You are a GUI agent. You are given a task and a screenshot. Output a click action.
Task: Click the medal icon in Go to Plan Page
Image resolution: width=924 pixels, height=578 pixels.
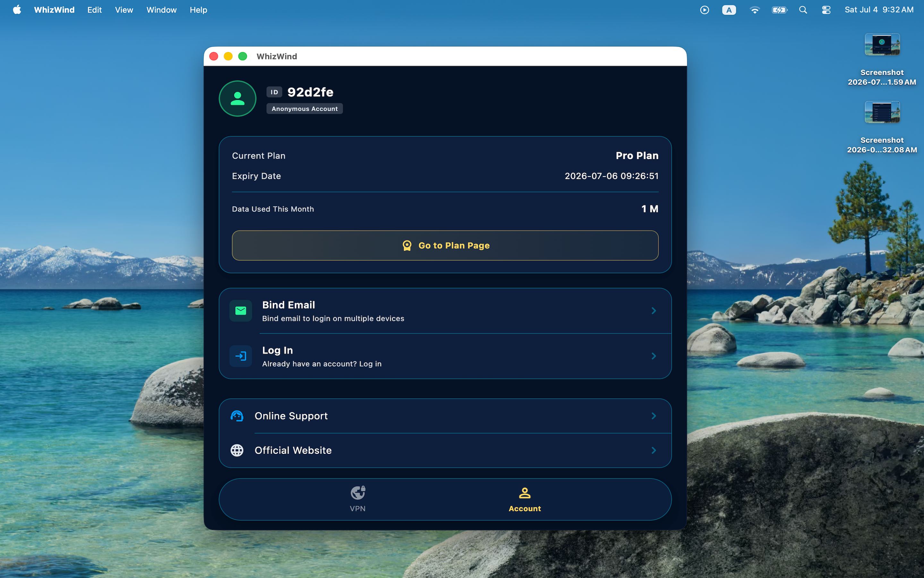(407, 245)
